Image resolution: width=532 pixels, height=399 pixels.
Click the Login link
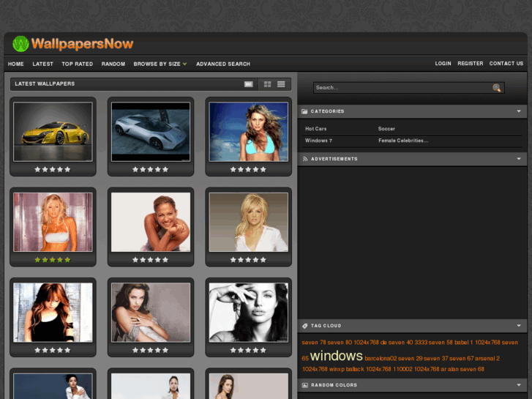click(443, 64)
